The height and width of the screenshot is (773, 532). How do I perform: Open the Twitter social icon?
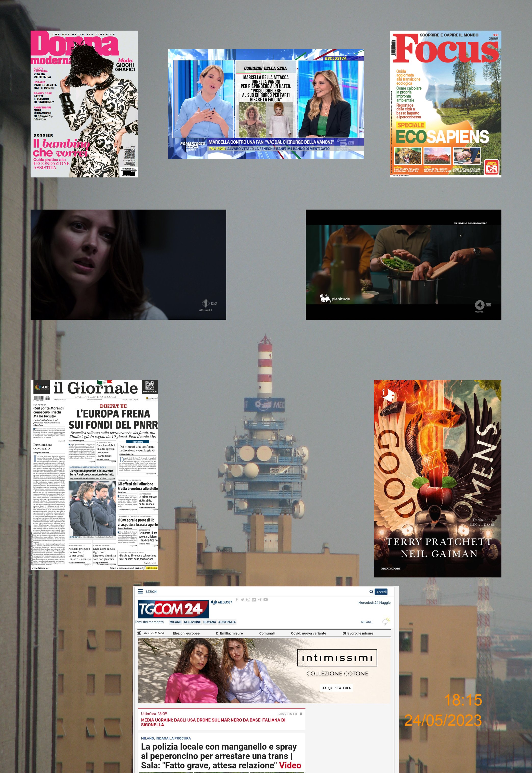pos(242,600)
